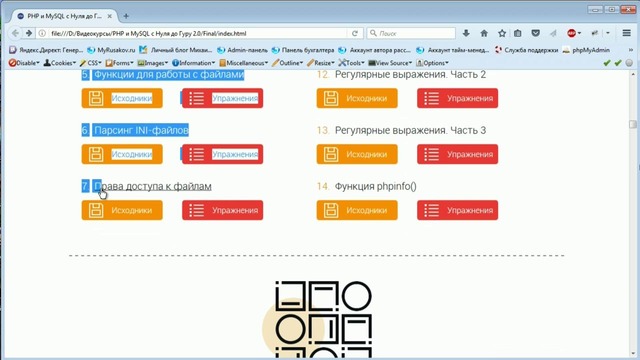Open the Служба поддержки bookmark
Screen dimensions: 640x360
point(526,50)
